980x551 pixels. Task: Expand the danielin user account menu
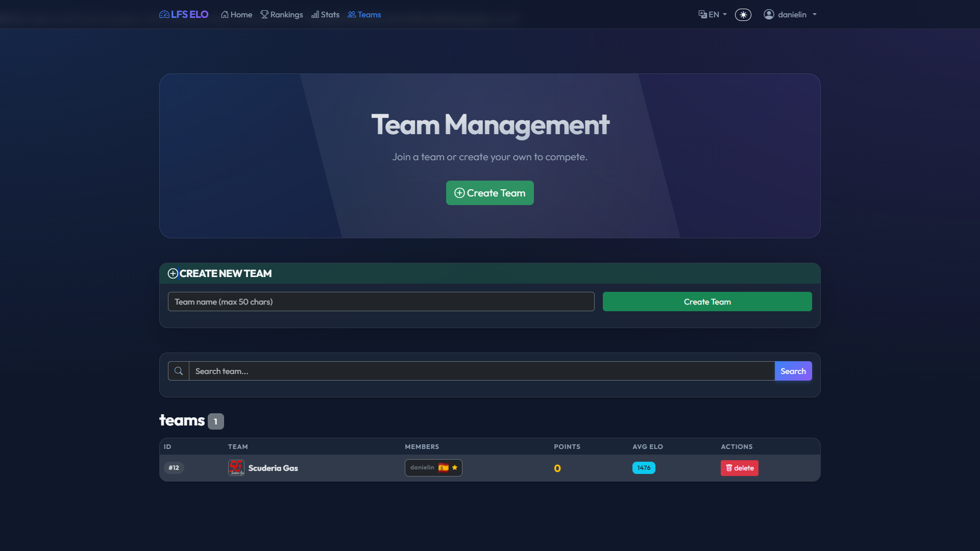coord(790,15)
